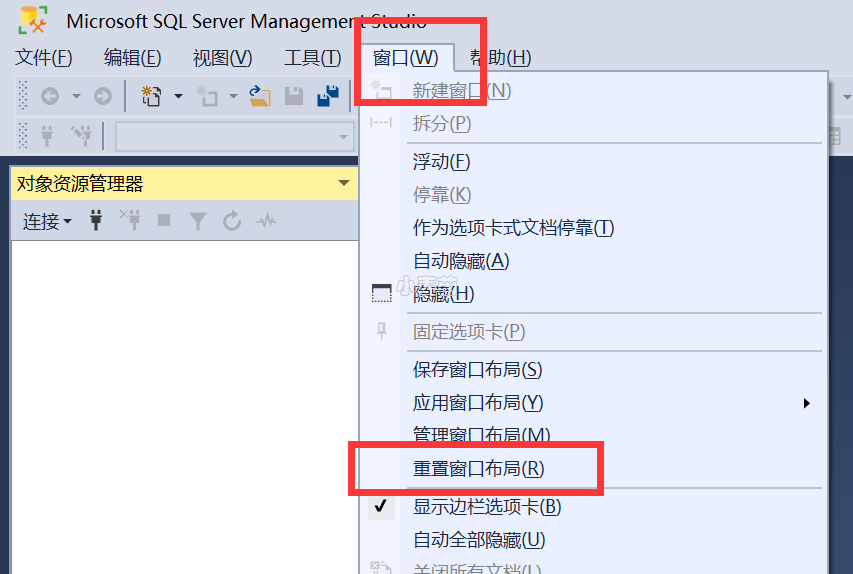The width and height of the screenshot is (853, 574).
Task: Choose 浮动(F) from the Window menu
Action: click(x=441, y=161)
